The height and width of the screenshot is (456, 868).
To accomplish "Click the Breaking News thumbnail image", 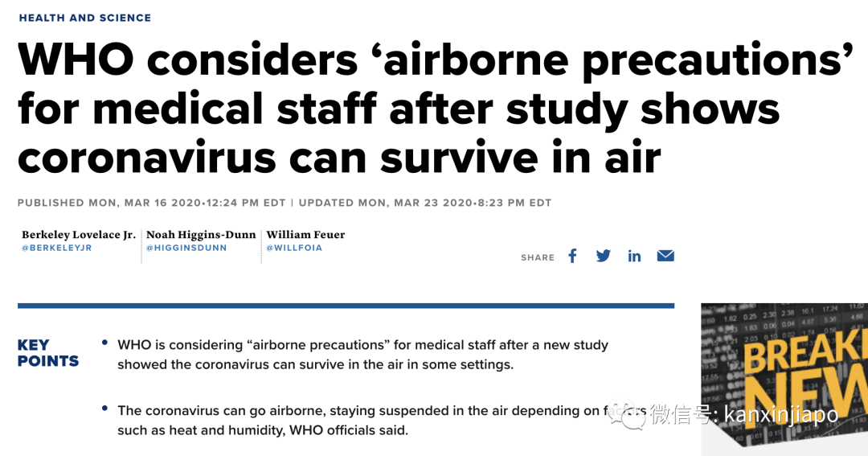I will 784,379.
